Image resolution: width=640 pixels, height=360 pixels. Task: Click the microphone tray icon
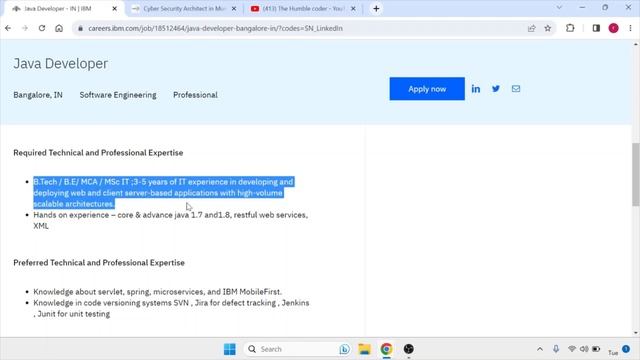556,349
